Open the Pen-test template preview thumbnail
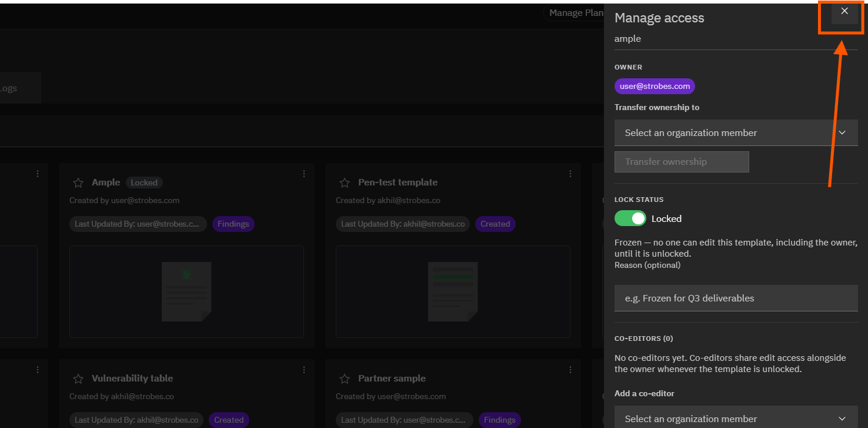Image resolution: width=868 pixels, height=428 pixels. 453,291
